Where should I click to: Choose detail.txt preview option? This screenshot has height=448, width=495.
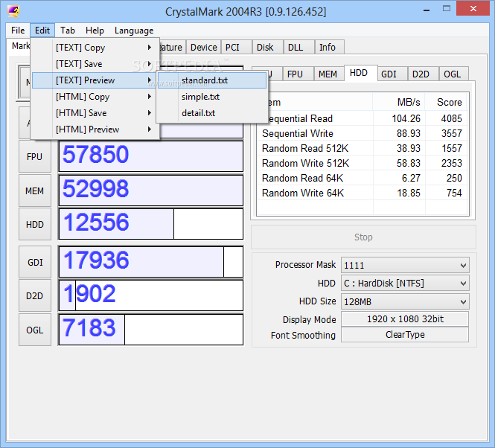click(212, 113)
